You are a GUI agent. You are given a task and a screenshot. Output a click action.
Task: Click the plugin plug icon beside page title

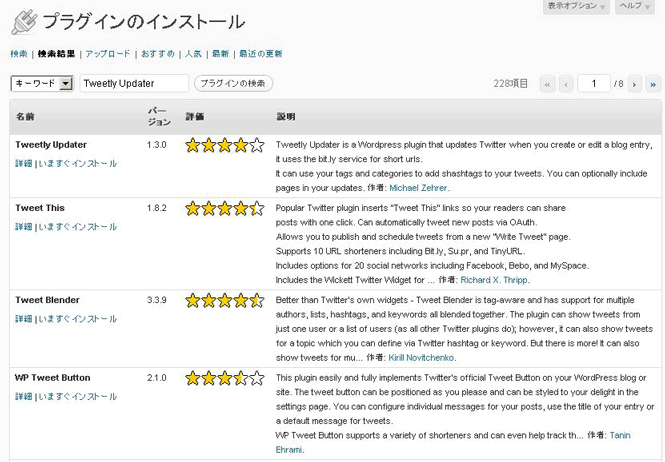coord(25,22)
